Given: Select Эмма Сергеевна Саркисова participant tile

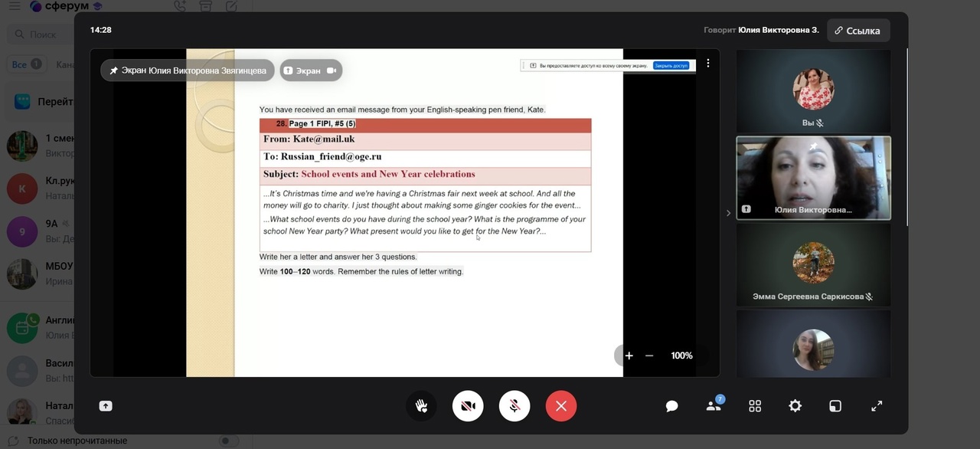Looking at the screenshot, I should (x=813, y=265).
